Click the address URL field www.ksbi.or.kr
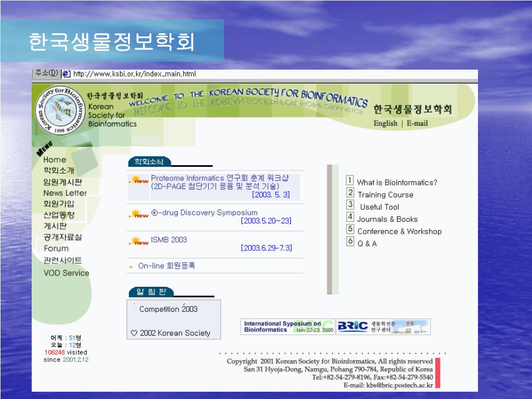Image resolution: width=532 pixels, height=399 pixels. coord(135,74)
